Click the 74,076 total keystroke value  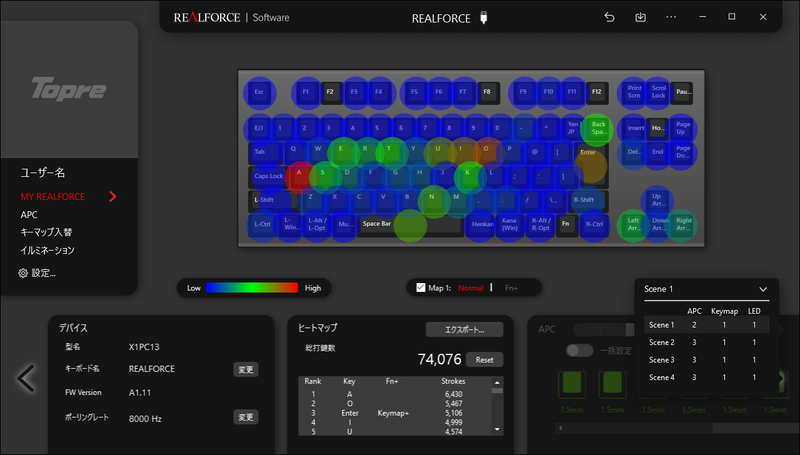pos(439,360)
